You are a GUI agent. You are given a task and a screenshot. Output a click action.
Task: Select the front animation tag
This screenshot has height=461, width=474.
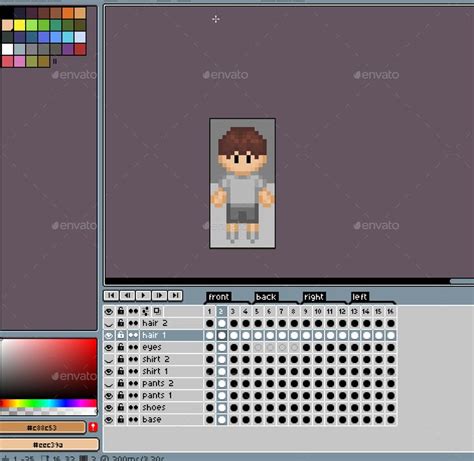[x=219, y=297]
